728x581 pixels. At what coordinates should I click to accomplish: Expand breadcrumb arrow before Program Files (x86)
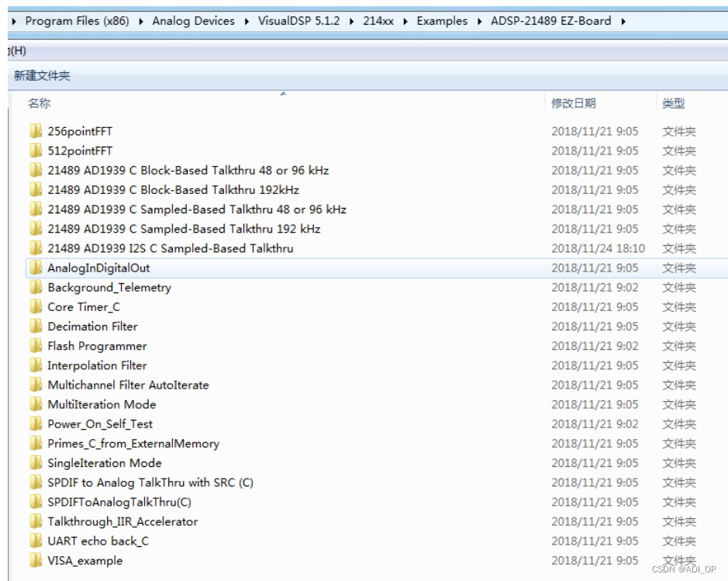click(x=14, y=22)
